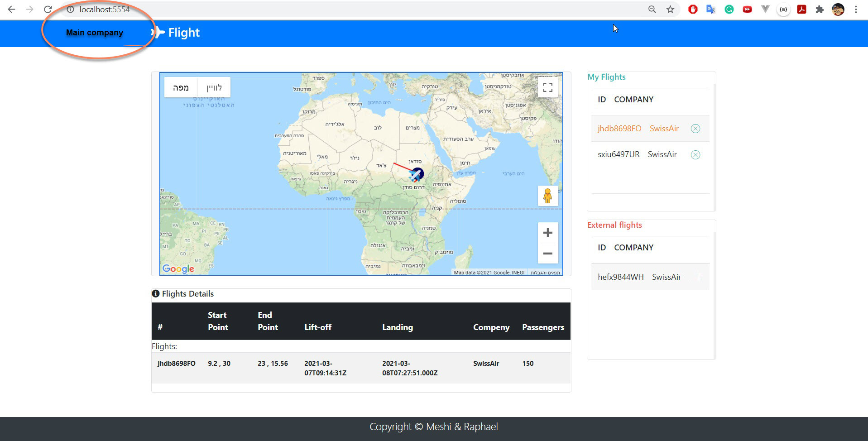The width and height of the screenshot is (868, 441).
Task: Open the Adobe Acrobat PDF extension
Action: pos(801,9)
